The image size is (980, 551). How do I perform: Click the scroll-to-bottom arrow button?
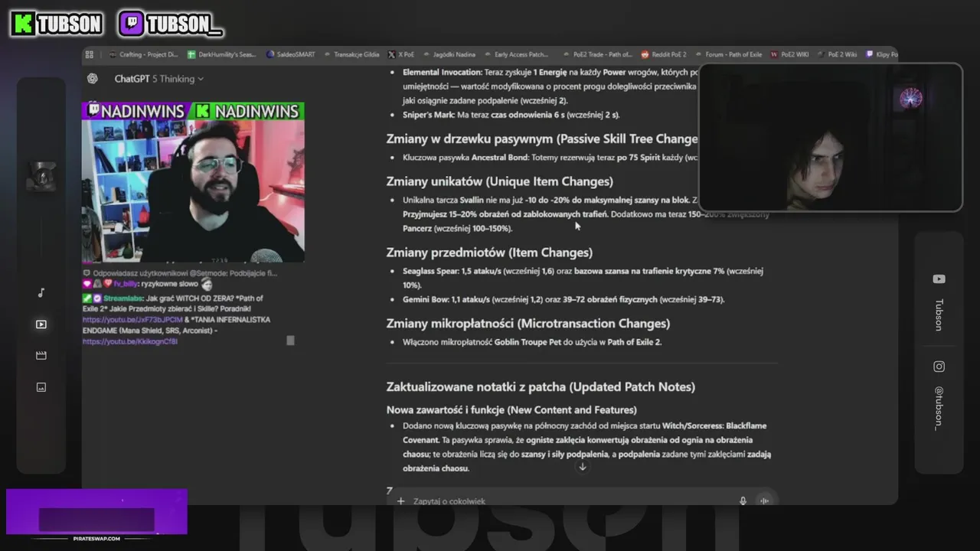[582, 467]
